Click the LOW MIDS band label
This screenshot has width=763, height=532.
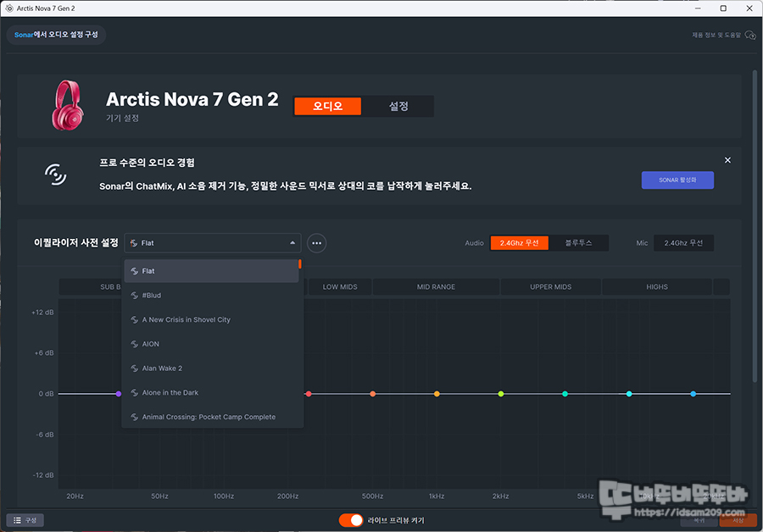point(340,287)
